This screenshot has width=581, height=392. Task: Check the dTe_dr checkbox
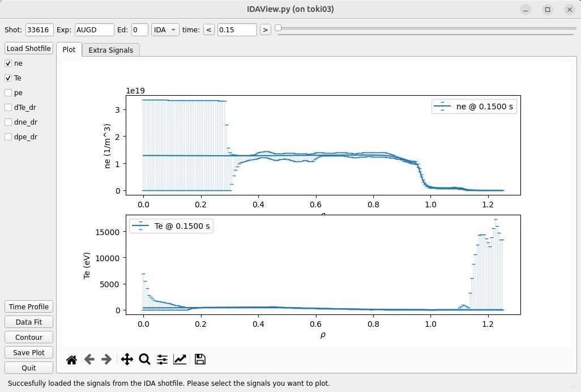click(8, 108)
